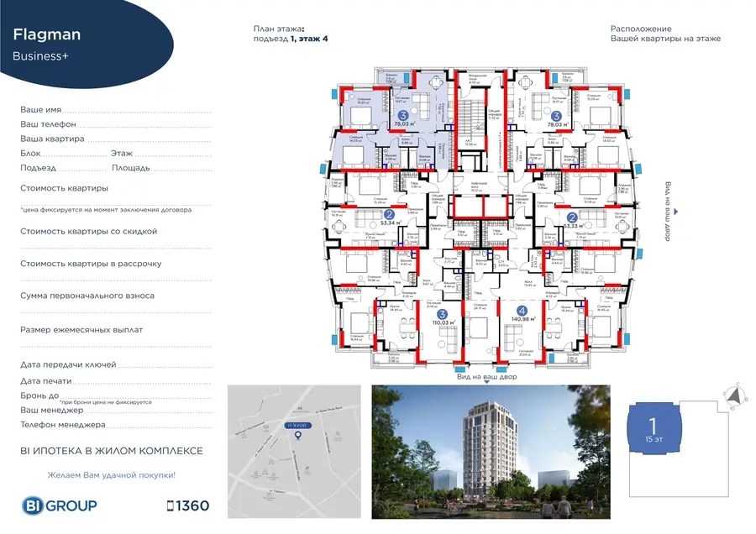Viewport: 756px width, 534px height.
Task: Click the 'Дата передачи ключей' dotted field
Action: point(165,365)
